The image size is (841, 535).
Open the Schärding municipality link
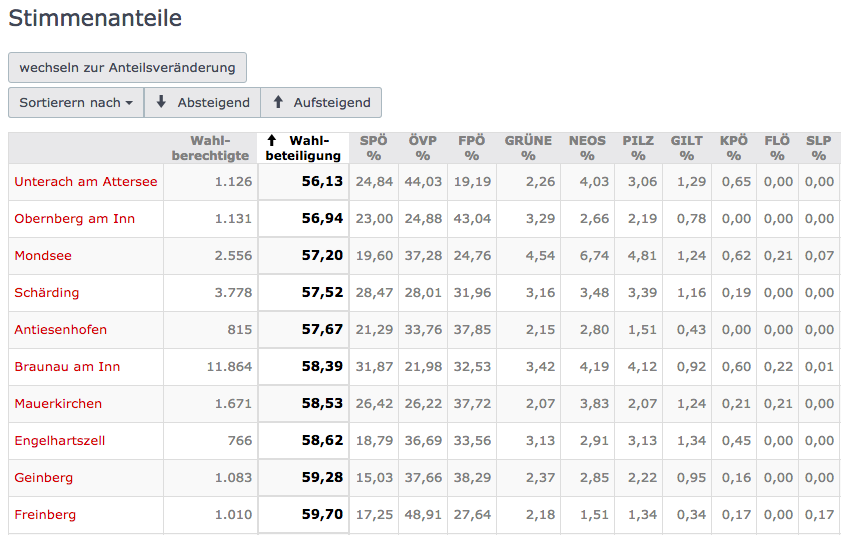(x=47, y=293)
